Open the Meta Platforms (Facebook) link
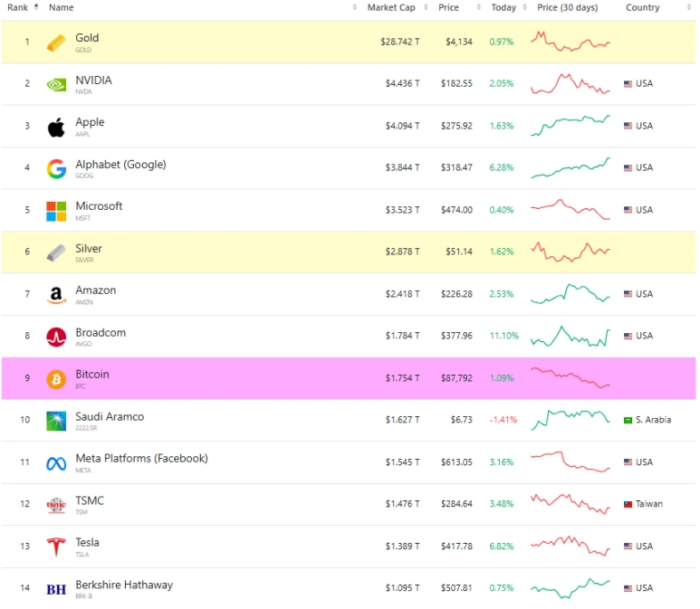Image resolution: width=700 pixels, height=609 pixels. 141,459
